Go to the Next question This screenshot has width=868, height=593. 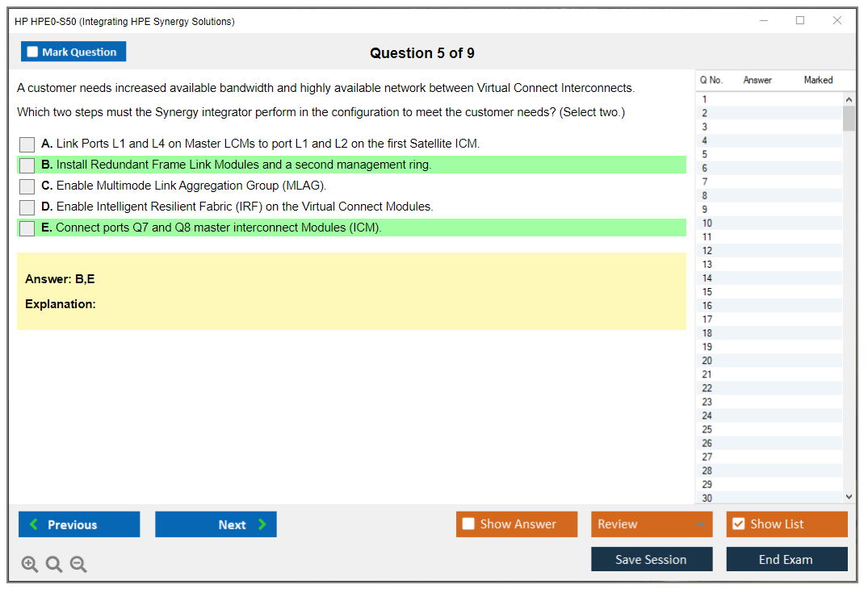pyautogui.click(x=216, y=524)
